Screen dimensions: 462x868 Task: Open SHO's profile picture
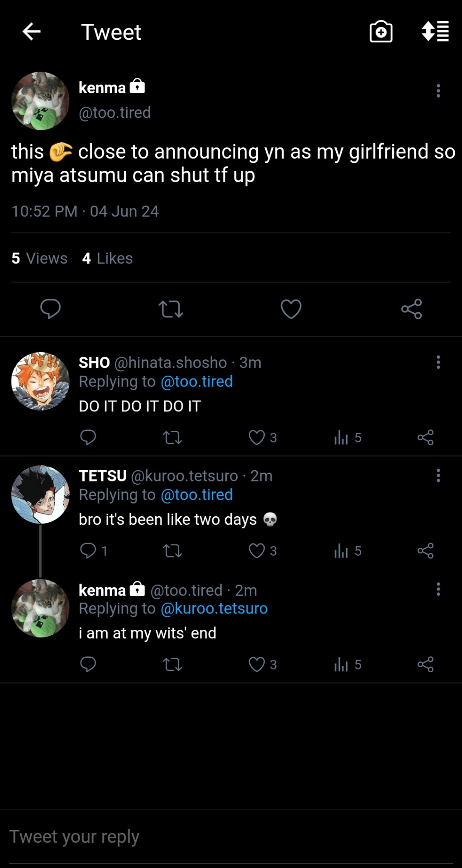(40, 381)
